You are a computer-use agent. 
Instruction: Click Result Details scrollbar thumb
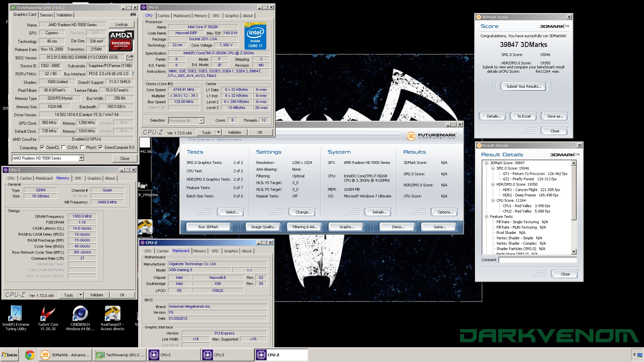(x=574, y=193)
